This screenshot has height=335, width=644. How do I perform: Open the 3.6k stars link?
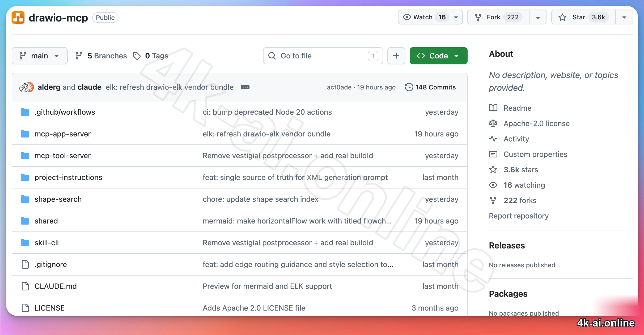521,170
